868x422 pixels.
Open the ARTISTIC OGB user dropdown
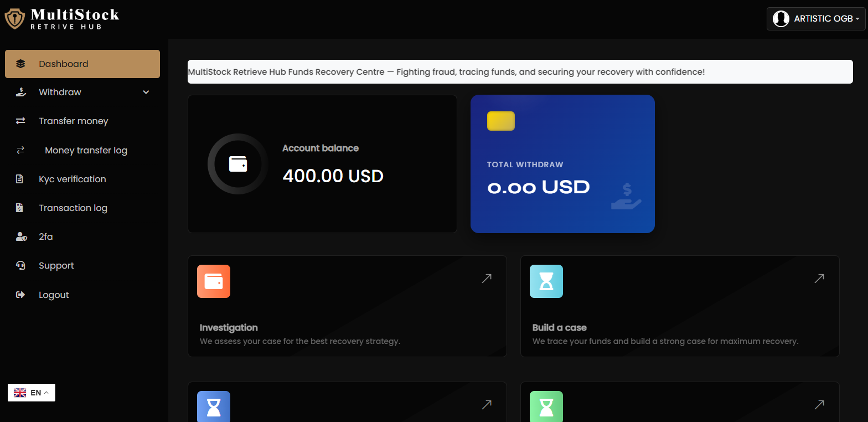pos(815,19)
